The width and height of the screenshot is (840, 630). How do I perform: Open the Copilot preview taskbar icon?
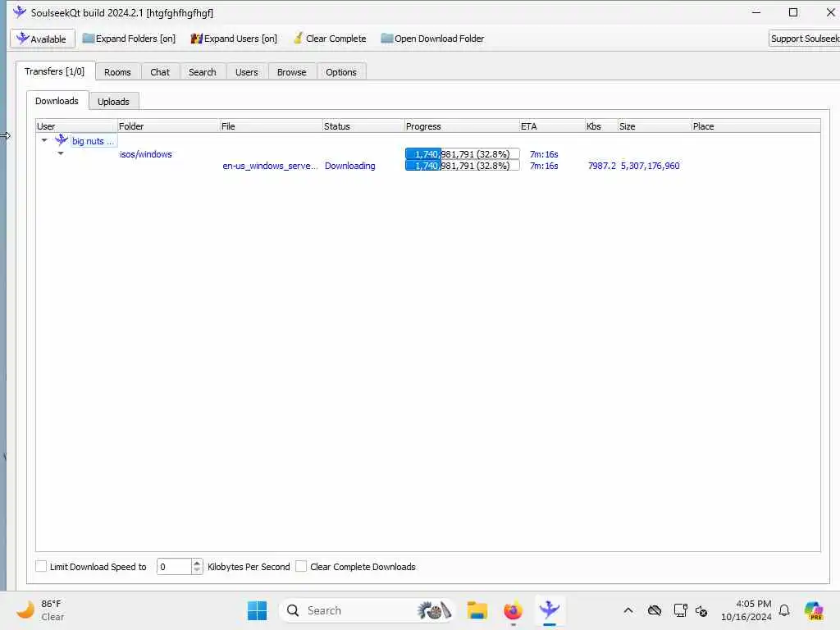pyautogui.click(x=814, y=610)
